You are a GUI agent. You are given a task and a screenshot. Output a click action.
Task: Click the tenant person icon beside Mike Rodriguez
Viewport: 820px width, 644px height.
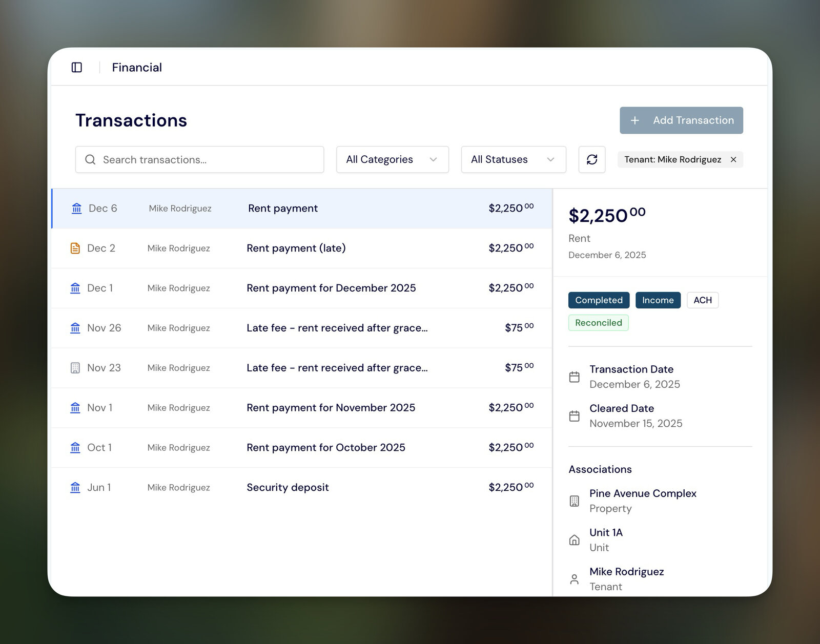click(x=575, y=578)
